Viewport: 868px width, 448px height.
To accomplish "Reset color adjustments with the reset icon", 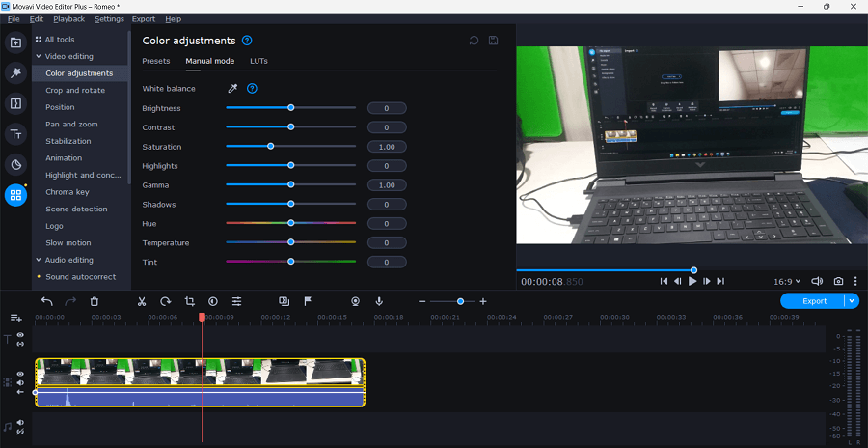I will coord(474,41).
